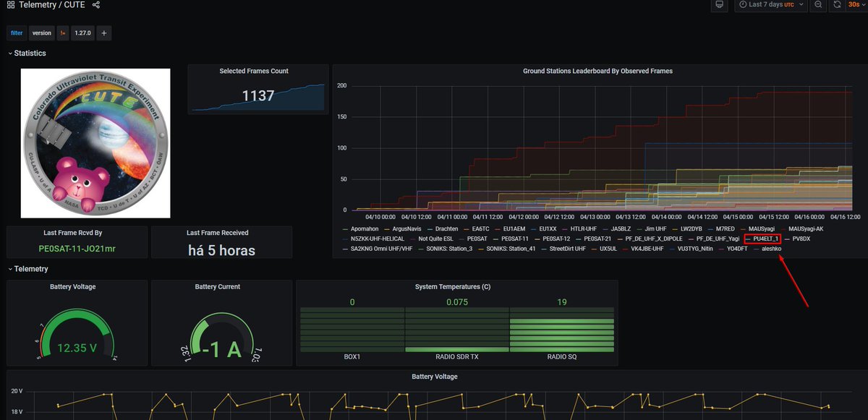
Task: Click LW2DYB legend color line
Action: [x=673, y=228]
